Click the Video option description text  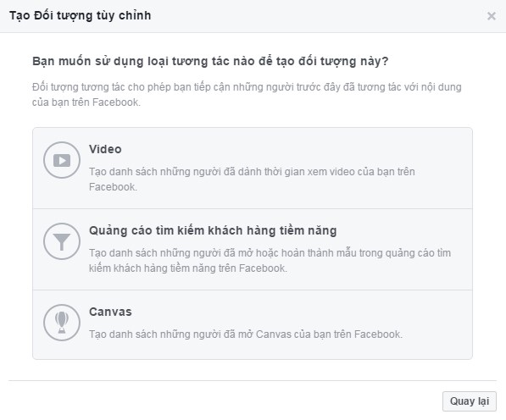(x=252, y=180)
